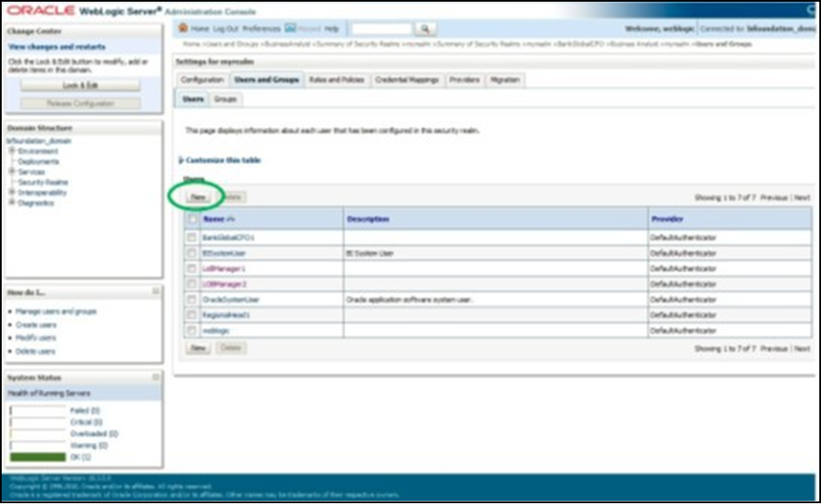Expand the Interoperability tree node
The width and height of the screenshot is (821, 504).
coord(12,192)
